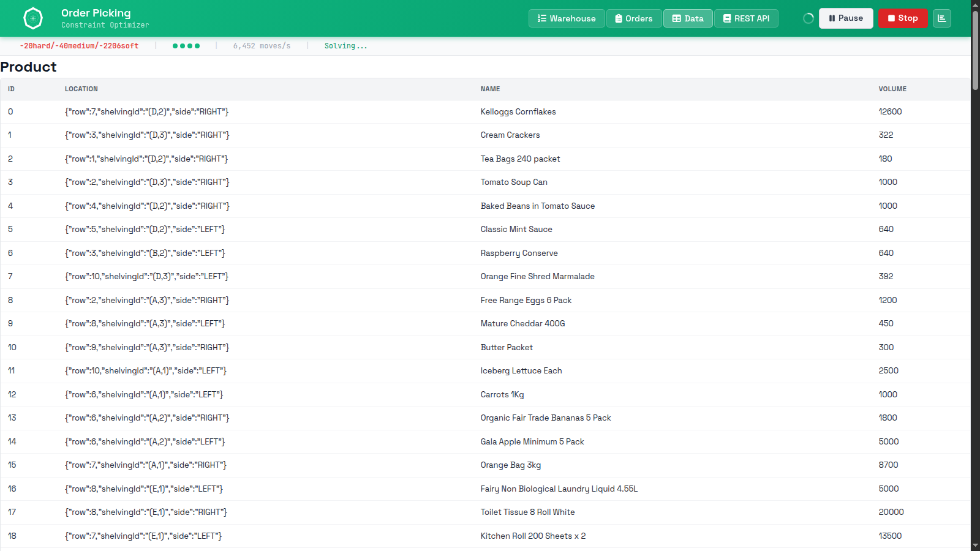980x551 pixels.
Task: Switch to the Orders tab
Action: pyautogui.click(x=634, y=18)
